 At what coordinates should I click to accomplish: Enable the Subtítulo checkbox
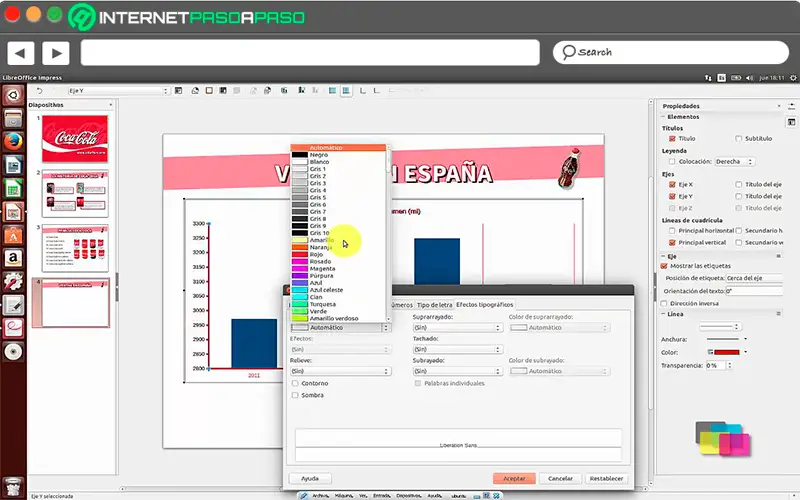click(x=738, y=139)
